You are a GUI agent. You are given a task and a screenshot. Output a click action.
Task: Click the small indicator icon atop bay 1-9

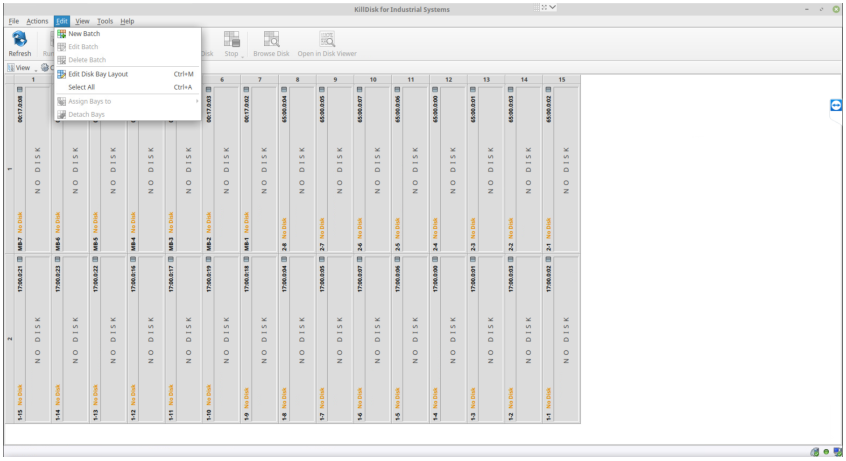coord(247,260)
